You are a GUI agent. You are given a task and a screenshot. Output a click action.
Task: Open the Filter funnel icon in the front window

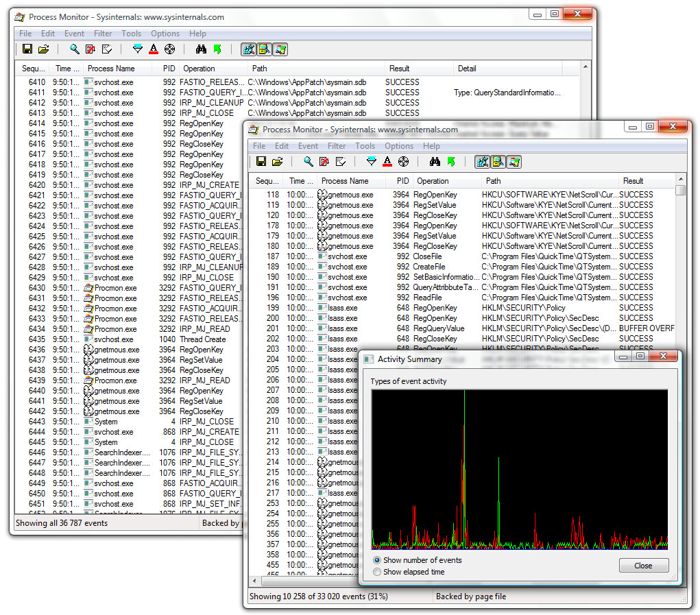(x=372, y=162)
